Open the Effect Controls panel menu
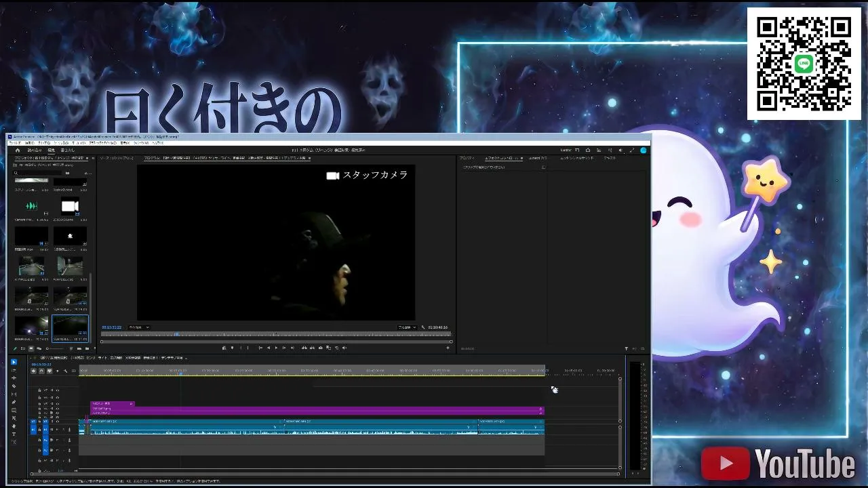Image resolution: width=868 pixels, height=488 pixels. pyautogui.click(x=521, y=158)
